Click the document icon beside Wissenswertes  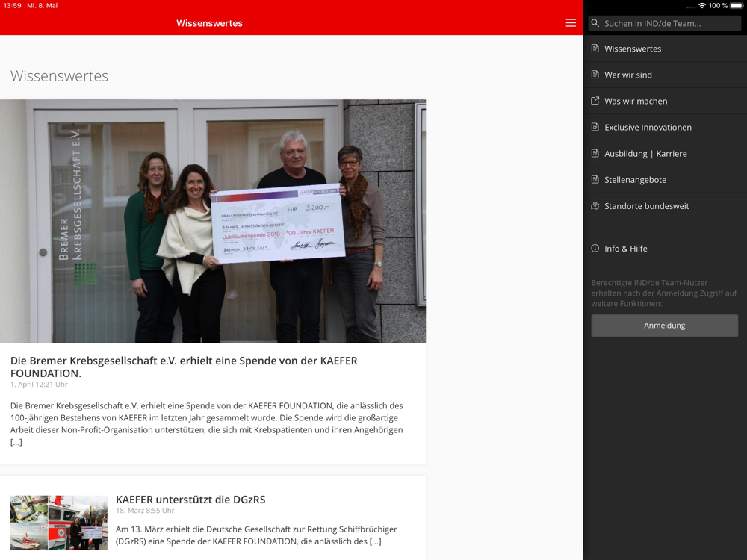point(595,48)
